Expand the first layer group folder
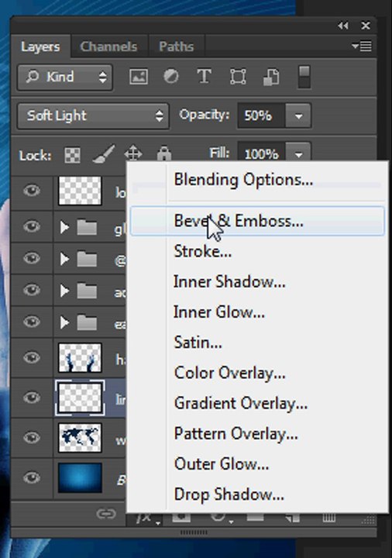392x558 pixels. tap(64, 227)
